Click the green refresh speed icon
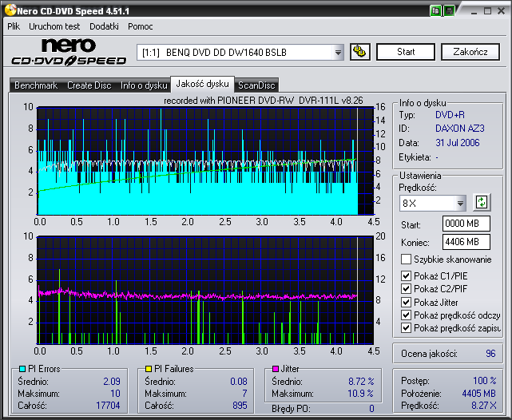 click(482, 202)
